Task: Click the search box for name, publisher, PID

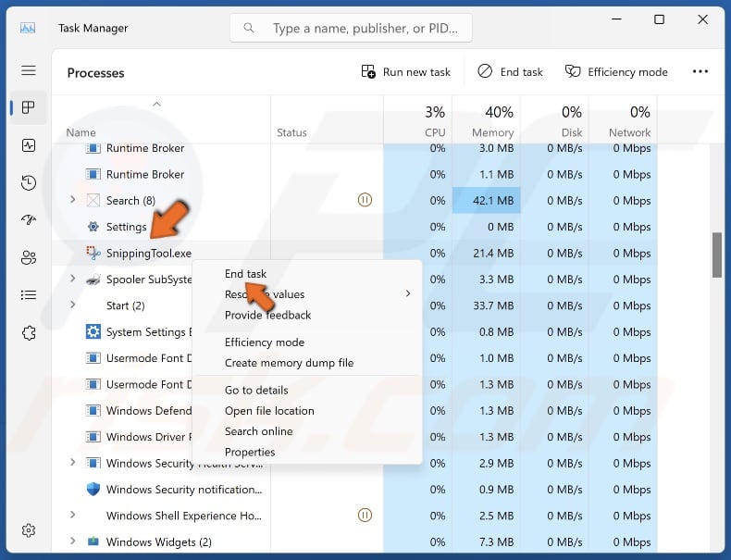Action: coord(351,29)
